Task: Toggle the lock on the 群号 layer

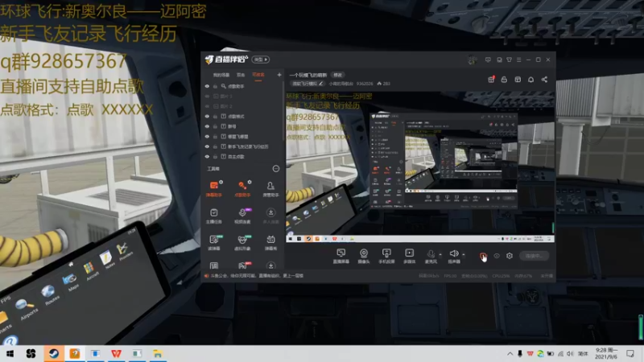Action: [215, 126]
